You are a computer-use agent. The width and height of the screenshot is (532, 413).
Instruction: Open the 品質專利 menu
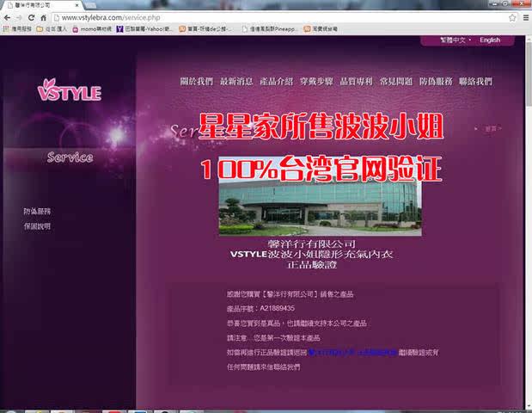pyautogui.click(x=357, y=81)
